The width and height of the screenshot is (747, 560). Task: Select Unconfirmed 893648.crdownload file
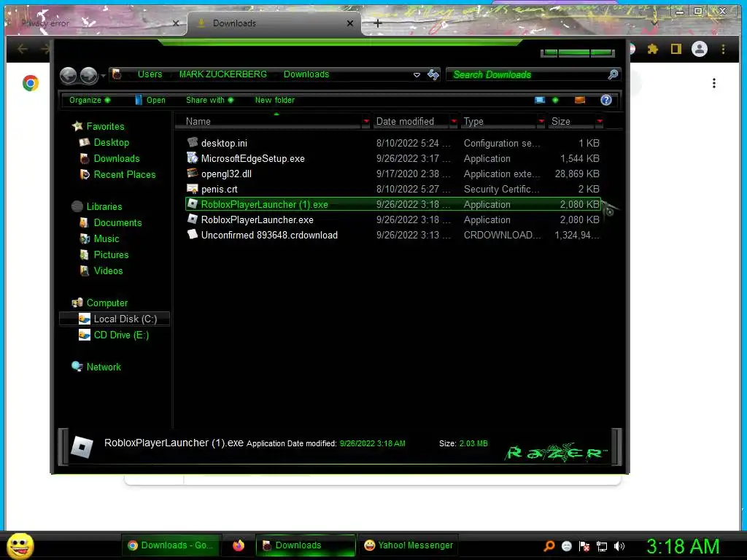coord(393,235)
